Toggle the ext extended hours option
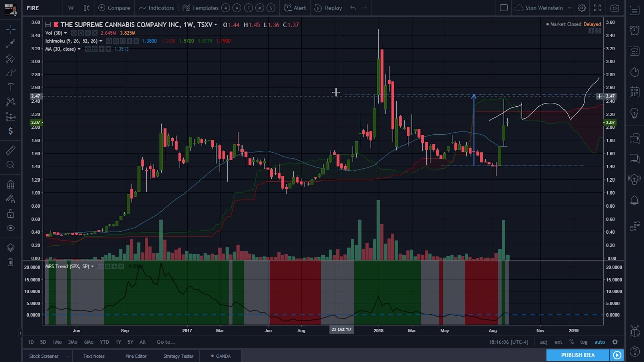This screenshot has height=362, width=644. pos(558,342)
